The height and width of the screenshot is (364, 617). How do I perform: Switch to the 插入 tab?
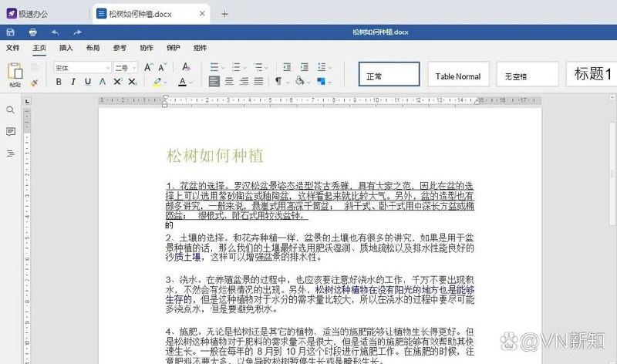pyautogui.click(x=66, y=48)
